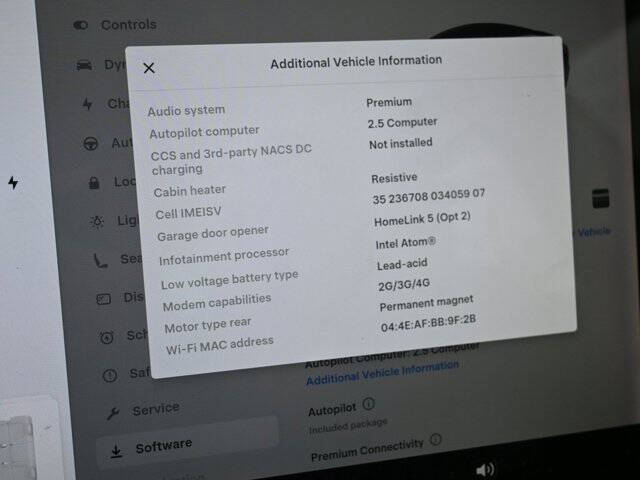Select the 'Resistive' cabin heater value
The height and width of the screenshot is (480, 640).
coord(394,178)
